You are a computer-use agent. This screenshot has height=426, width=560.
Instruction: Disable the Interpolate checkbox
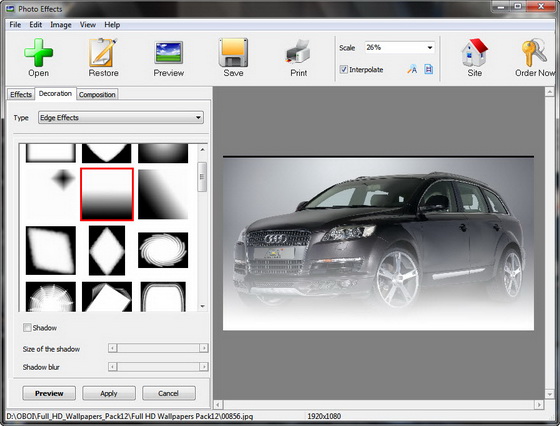point(344,69)
